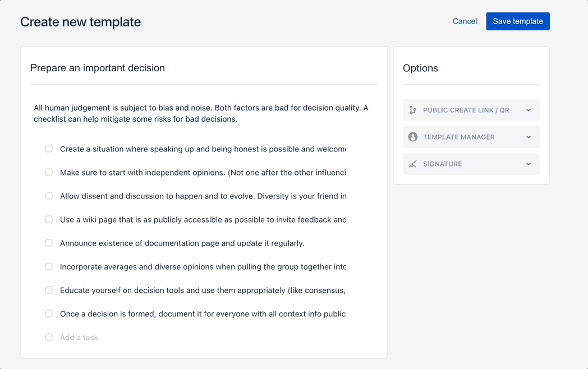The height and width of the screenshot is (369, 588).
Task: Click the signature pen icon
Action: point(413,164)
